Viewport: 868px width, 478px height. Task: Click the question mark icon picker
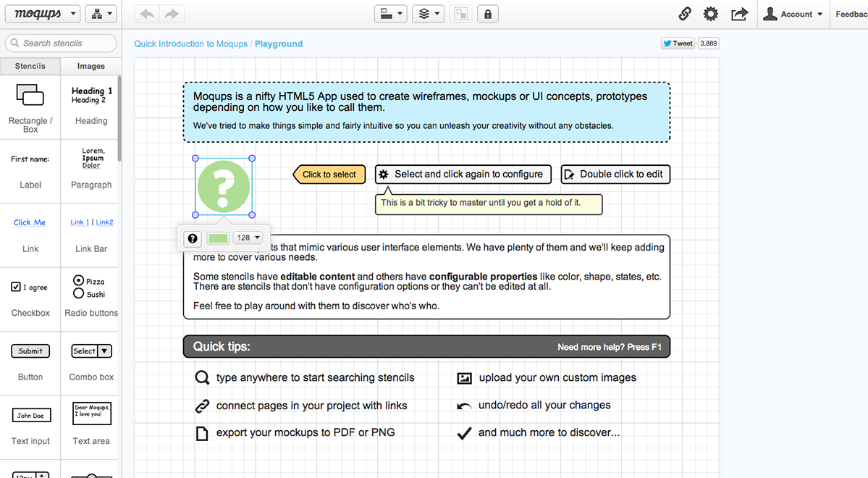(x=192, y=238)
